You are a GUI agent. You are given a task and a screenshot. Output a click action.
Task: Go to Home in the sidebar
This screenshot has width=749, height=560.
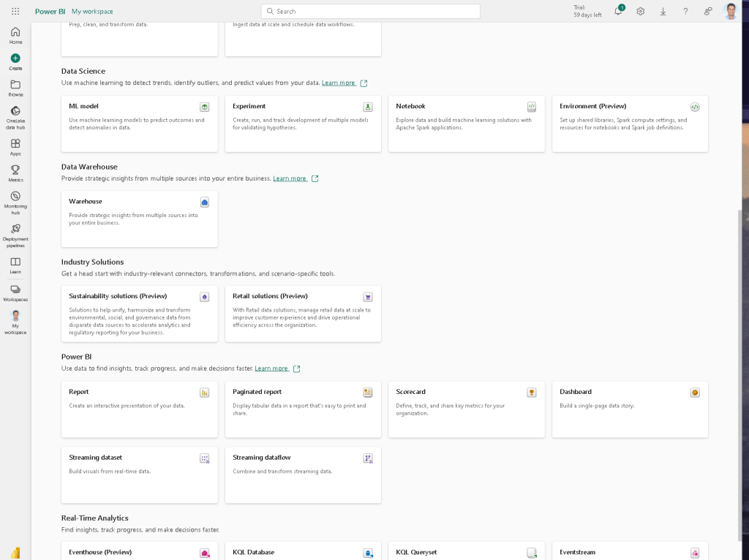[x=15, y=36]
